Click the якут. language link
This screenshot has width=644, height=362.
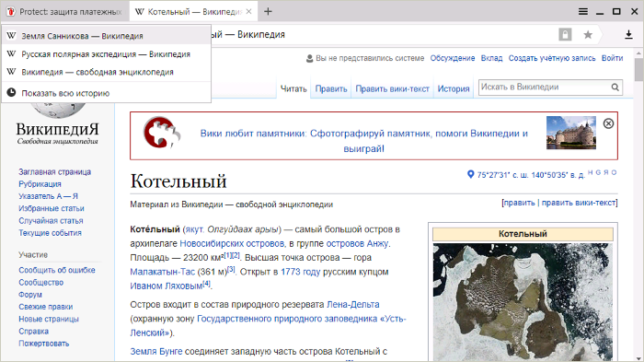pos(195,229)
